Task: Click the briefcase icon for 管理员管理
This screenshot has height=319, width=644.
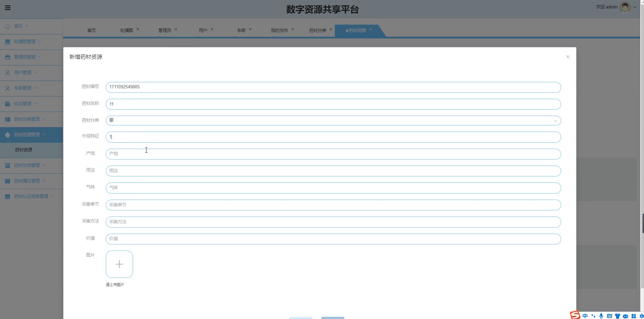Action: 7,57
